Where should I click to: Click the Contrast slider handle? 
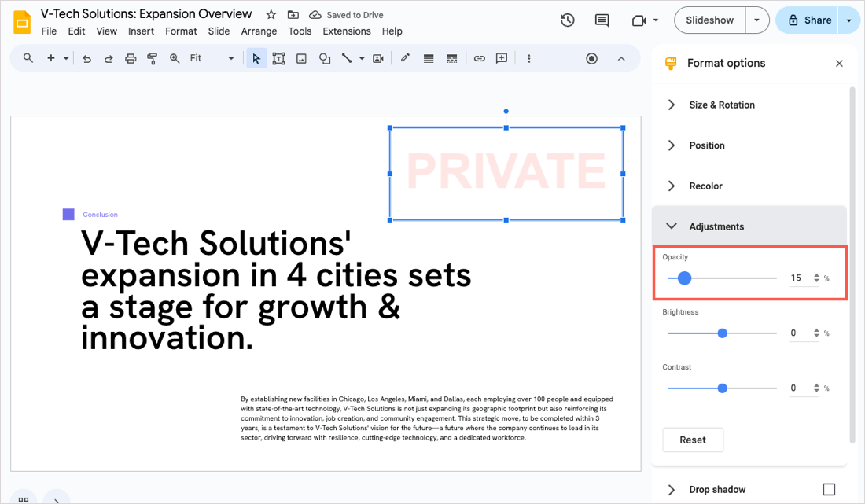click(722, 388)
